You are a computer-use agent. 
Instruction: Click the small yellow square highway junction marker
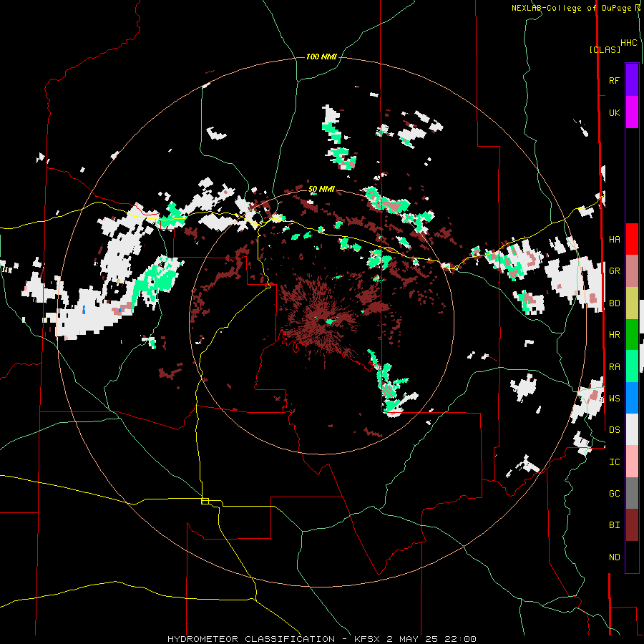pos(205,501)
